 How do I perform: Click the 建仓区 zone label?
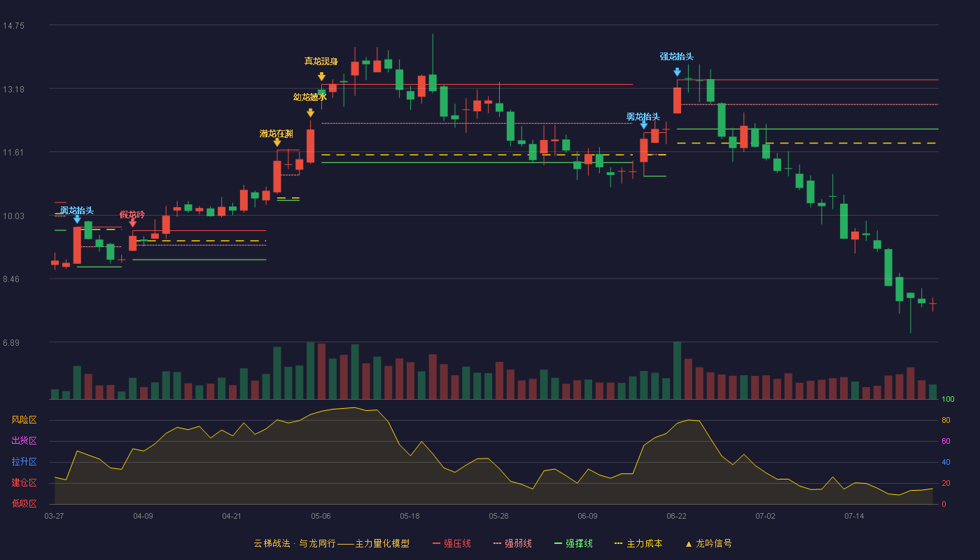(x=24, y=483)
